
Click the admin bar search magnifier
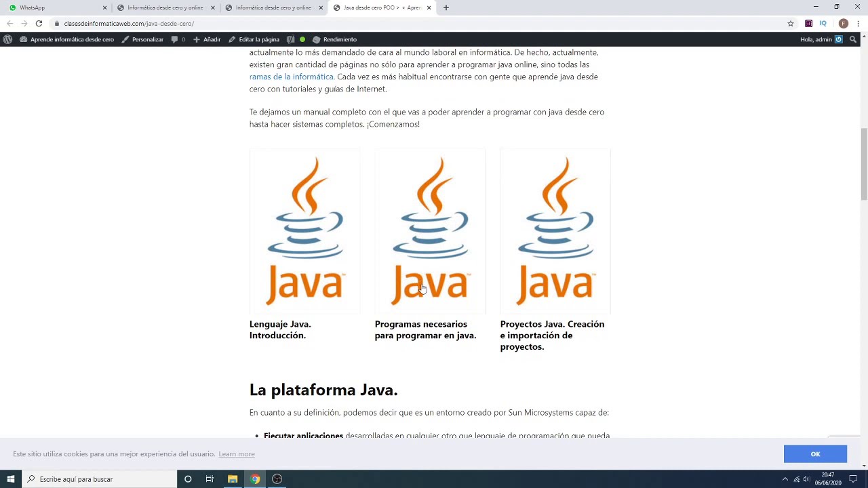click(853, 39)
